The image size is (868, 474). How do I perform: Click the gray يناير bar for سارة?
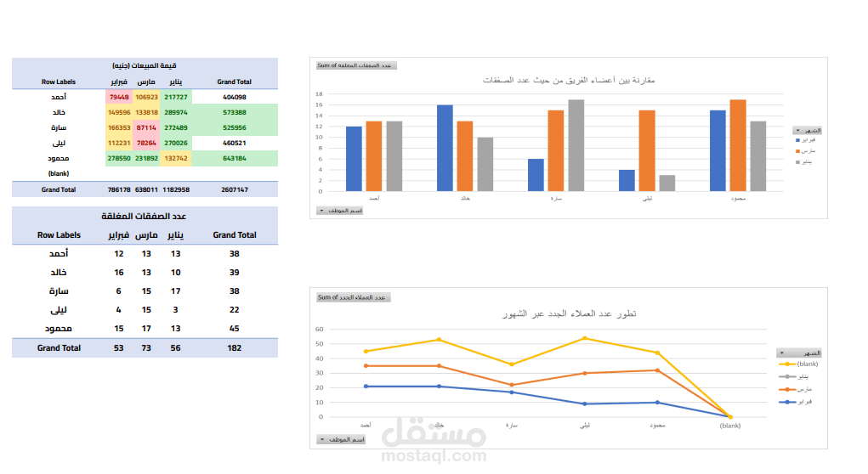pos(576,145)
